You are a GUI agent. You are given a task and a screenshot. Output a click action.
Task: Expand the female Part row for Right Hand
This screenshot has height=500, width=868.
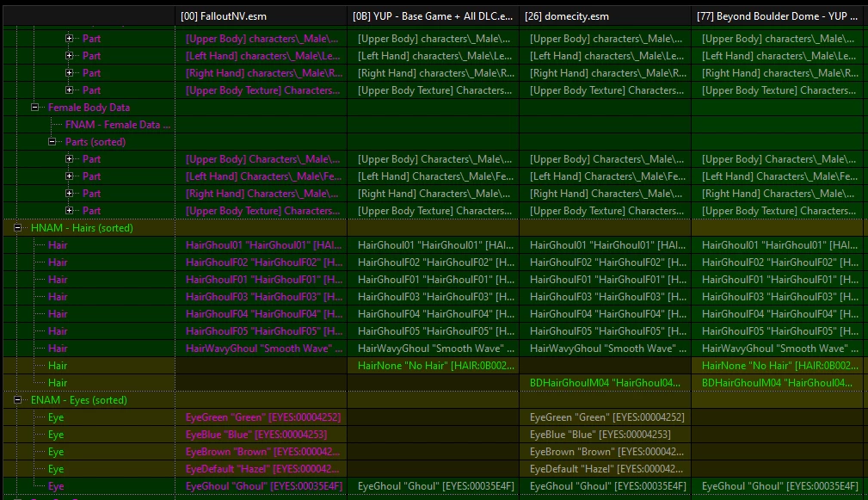tap(69, 194)
